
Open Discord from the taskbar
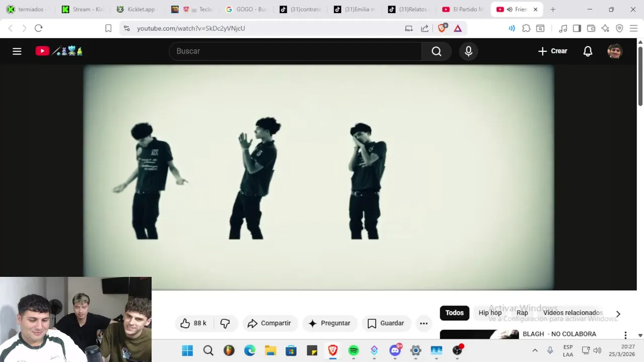point(395,350)
